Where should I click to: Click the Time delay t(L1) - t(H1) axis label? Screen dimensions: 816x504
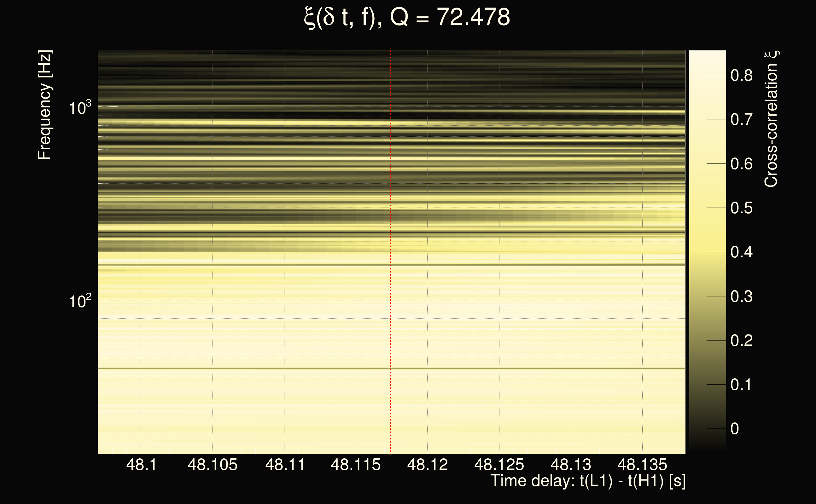click(588, 481)
